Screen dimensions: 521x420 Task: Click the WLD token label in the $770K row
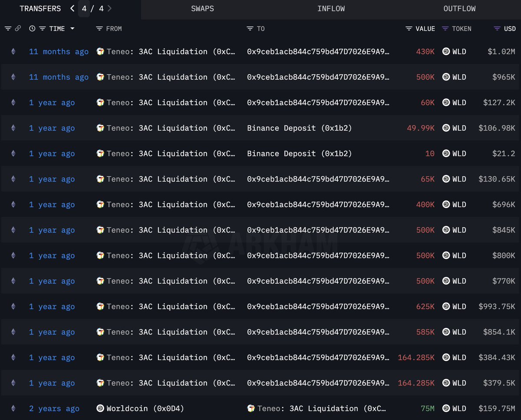coord(459,281)
